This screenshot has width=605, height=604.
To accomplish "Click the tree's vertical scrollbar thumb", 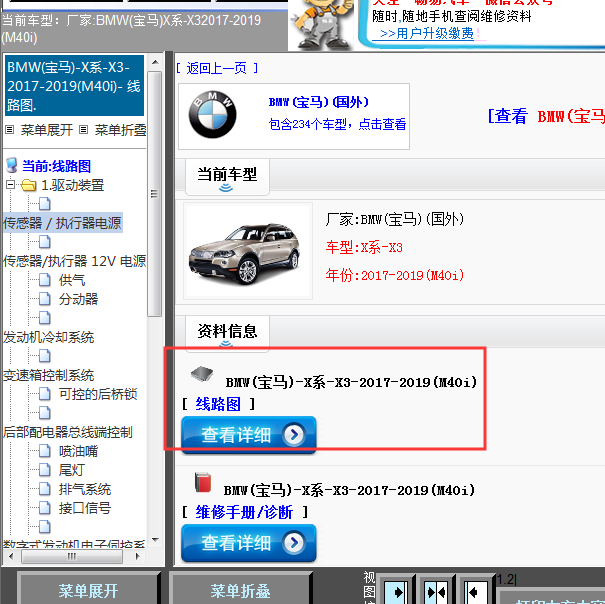I will (155, 193).
